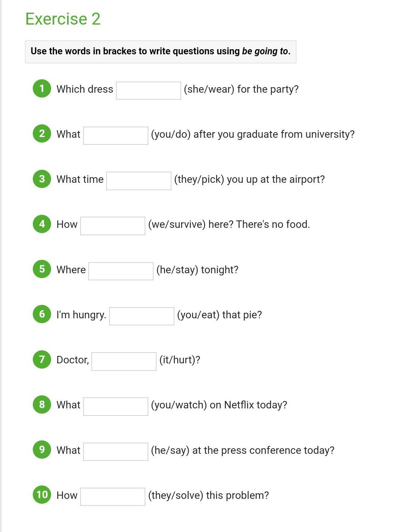Focus the answer box after 'Where'

[121, 271]
